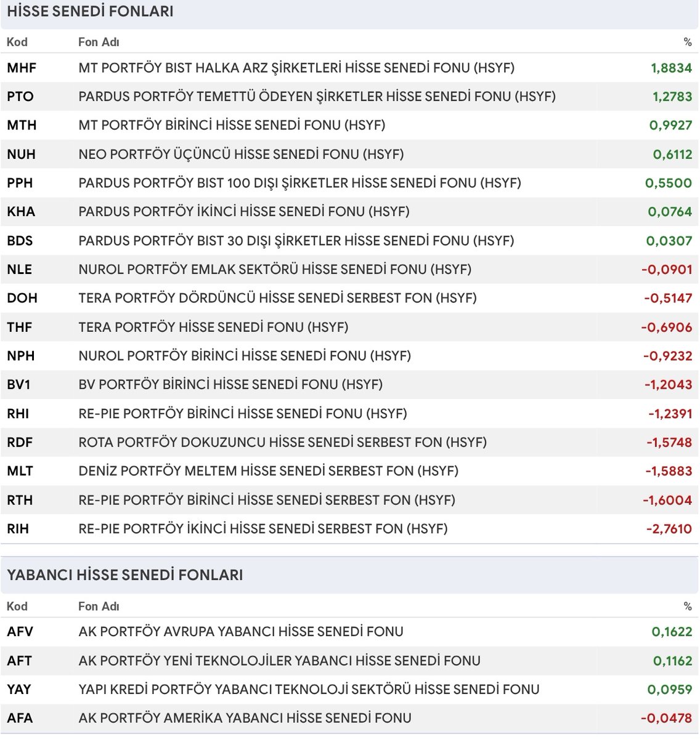Open TERA PORTFÖY HİSSE SENEDİ FONU row

click(x=213, y=327)
